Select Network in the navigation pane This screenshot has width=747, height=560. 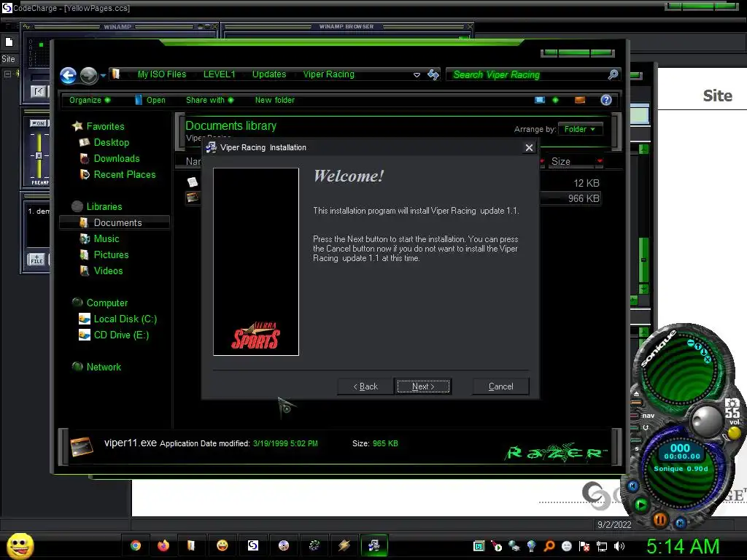104,367
